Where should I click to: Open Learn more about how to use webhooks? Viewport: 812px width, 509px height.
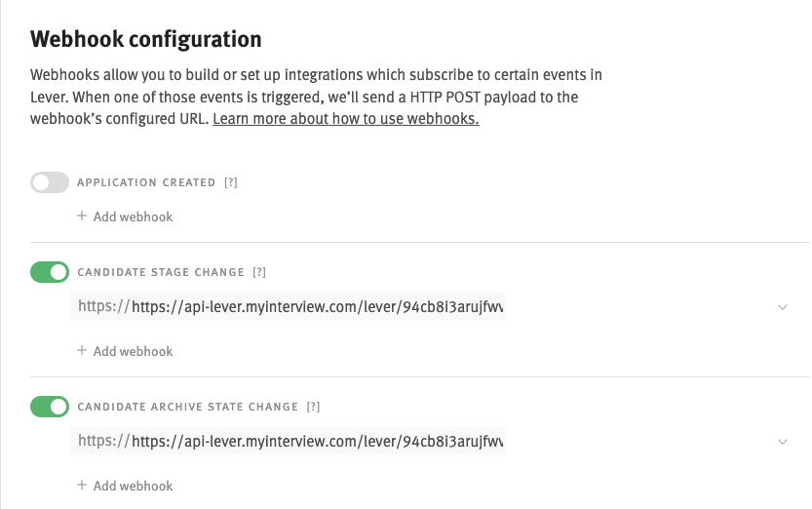tap(345, 119)
